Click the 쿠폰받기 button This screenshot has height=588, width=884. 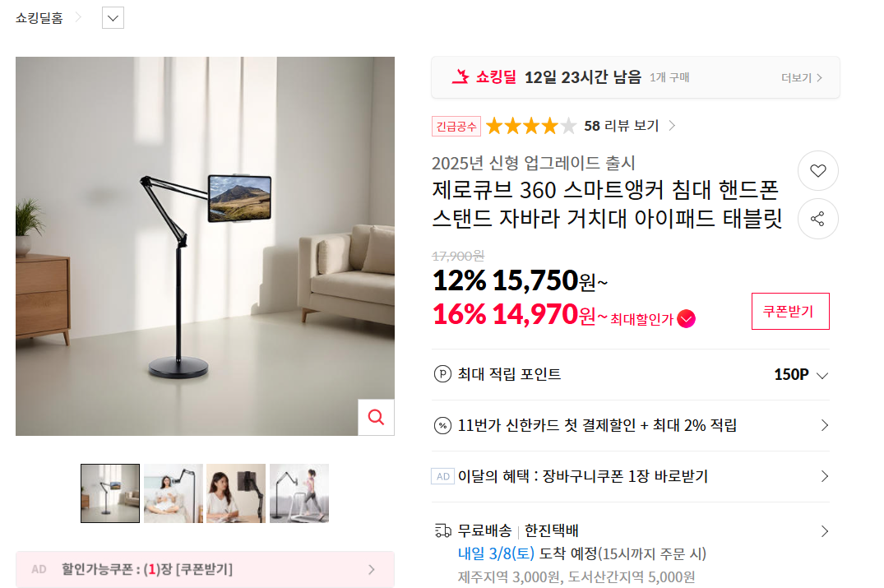pos(790,311)
